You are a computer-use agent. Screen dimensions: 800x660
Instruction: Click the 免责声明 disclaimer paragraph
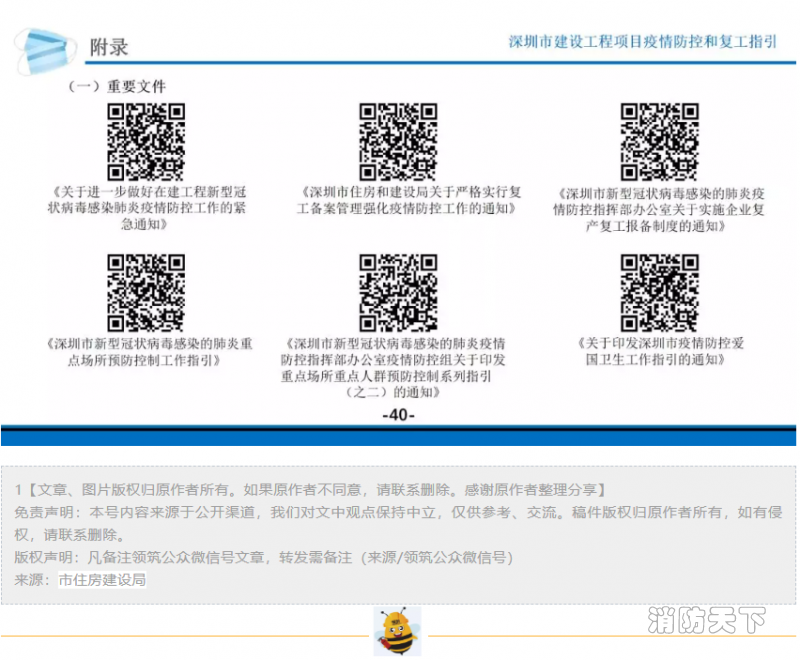(398, 523)
